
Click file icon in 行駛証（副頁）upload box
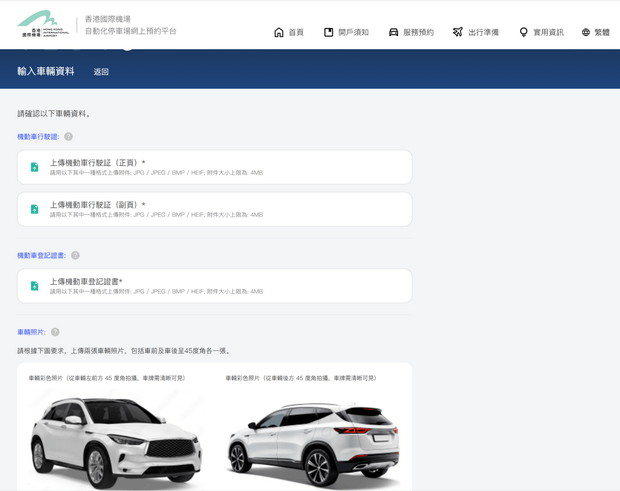tap(34, 209)
